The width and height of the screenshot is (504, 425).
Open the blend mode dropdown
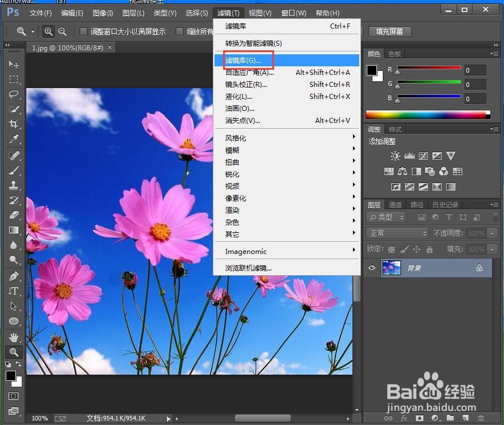397,233
